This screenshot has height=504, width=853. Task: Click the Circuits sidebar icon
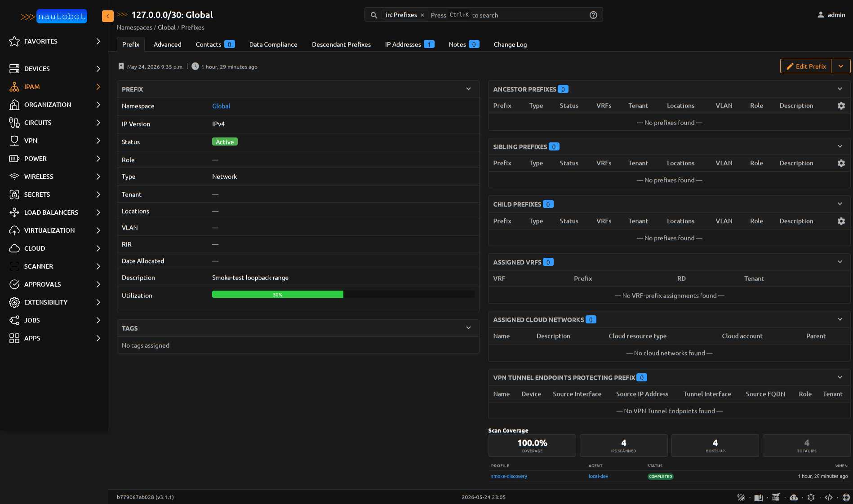click(14, 123)
